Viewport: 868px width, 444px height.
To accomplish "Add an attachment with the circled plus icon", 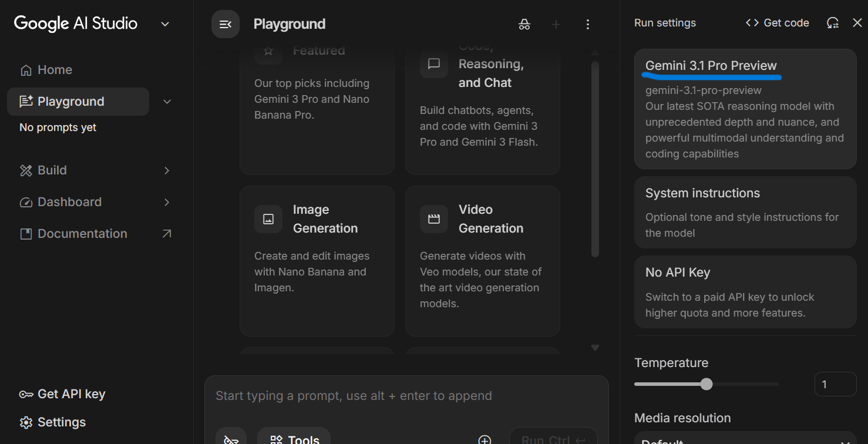I will pyautogui.click(x=485, y=439).
